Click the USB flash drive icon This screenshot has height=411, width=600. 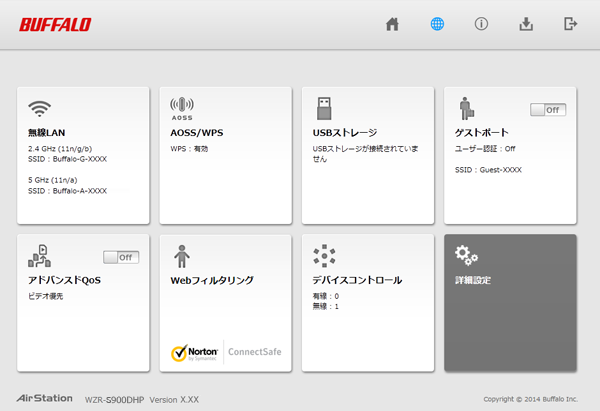tap(324, 108)
